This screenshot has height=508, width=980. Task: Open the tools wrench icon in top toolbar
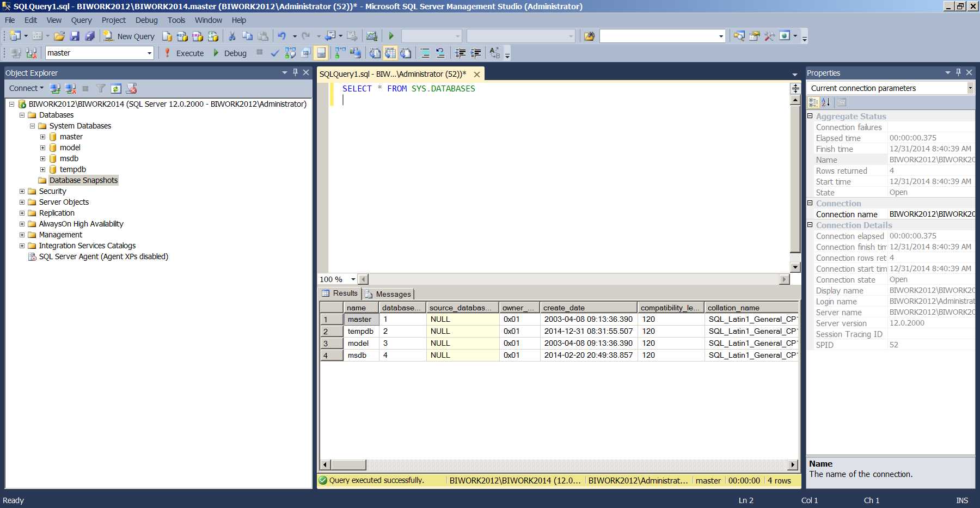[769, 36]
